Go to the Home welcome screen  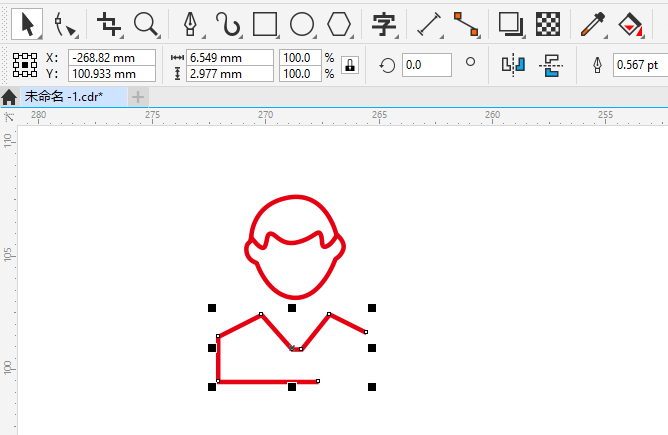pyautogui.click(x=9, y=97)
